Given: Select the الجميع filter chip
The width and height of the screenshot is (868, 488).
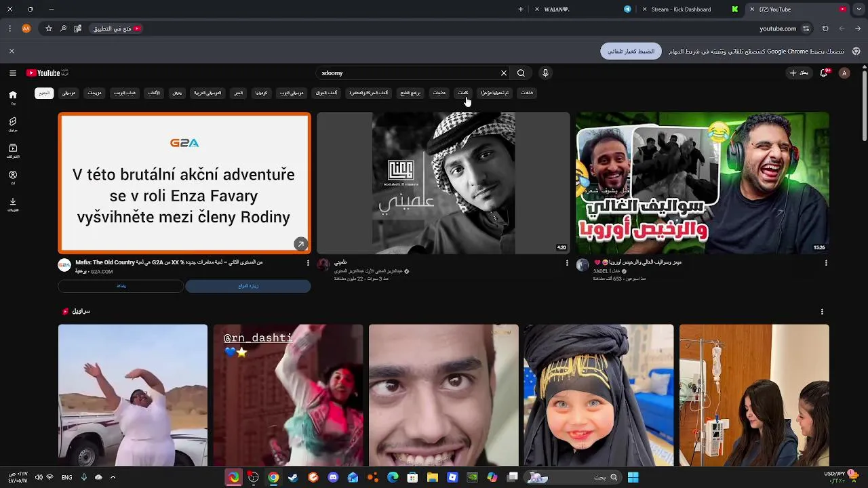Looking at the screenshot, I should 45,93.
